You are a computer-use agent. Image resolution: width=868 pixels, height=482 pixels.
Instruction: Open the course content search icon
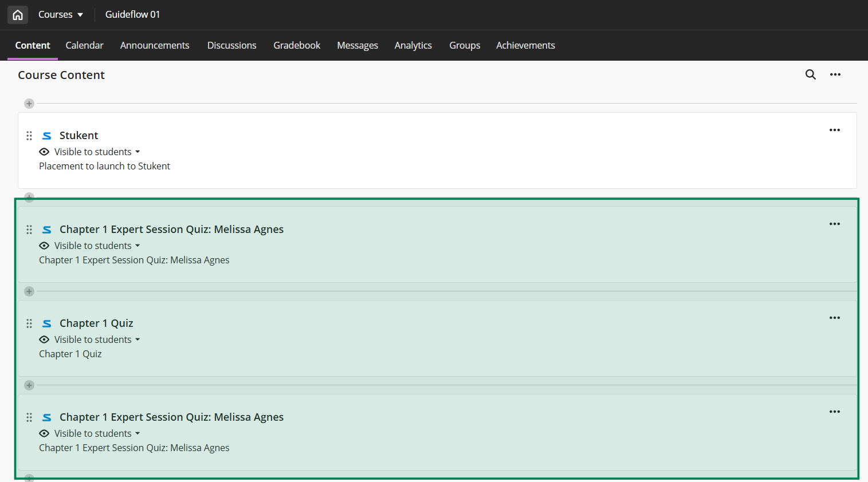pyautogui.click(x=810, y=74)
